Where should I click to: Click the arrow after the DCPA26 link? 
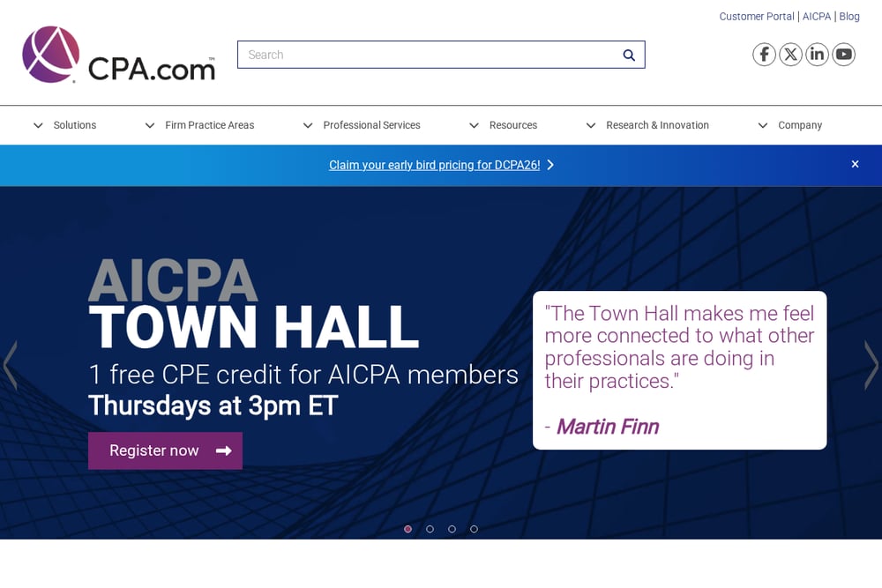coord(550,165)
